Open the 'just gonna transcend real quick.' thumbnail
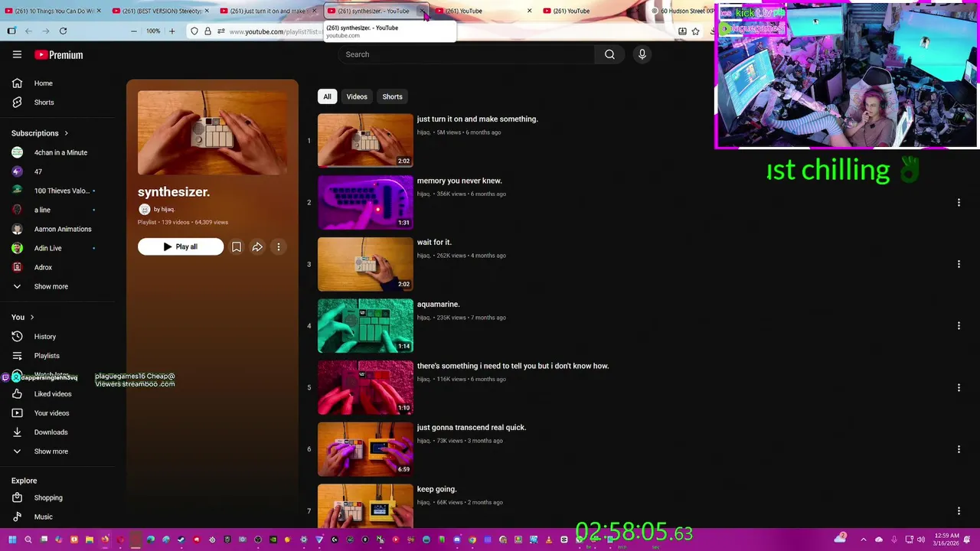 pyautogui.click(x=365, y=449)
